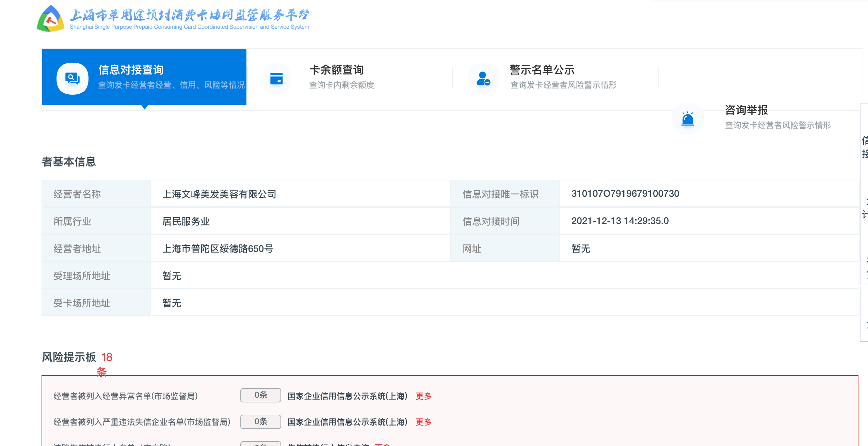868x446 pixels.
Task: Click the red 18 risk count
Action: pos(107,357)
